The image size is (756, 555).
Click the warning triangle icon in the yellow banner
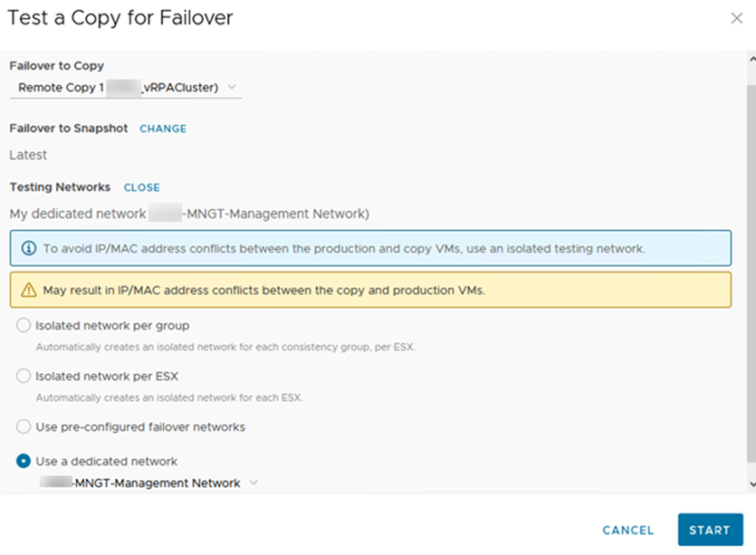pos(29,291)
